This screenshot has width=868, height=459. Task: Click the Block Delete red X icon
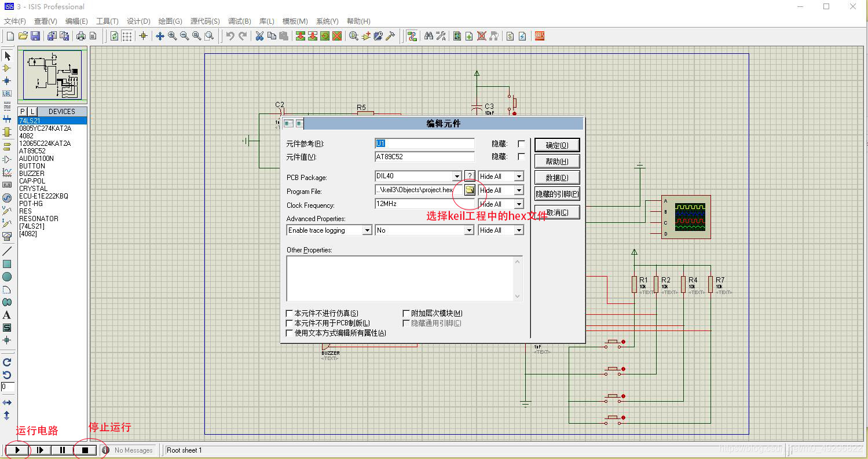click(336, 36)
